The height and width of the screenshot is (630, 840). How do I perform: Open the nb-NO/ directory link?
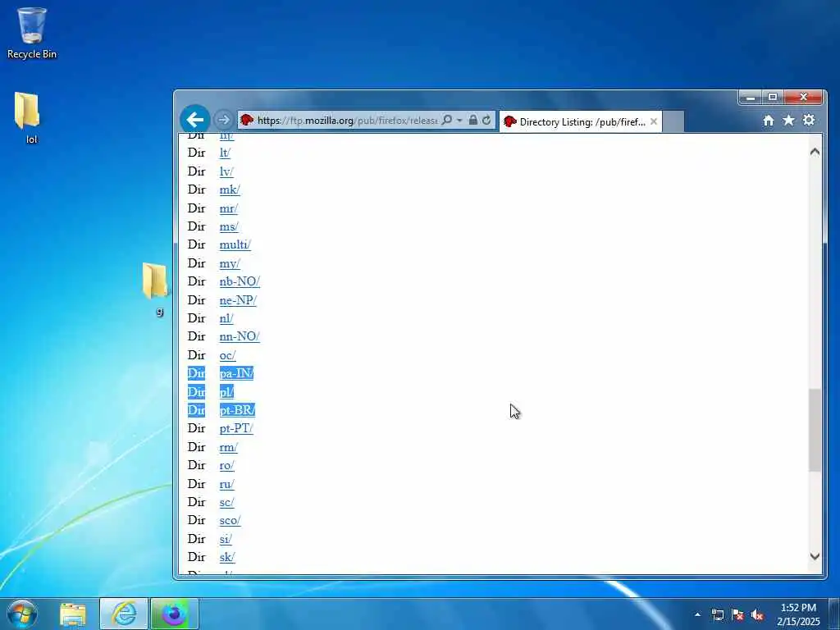240,282
